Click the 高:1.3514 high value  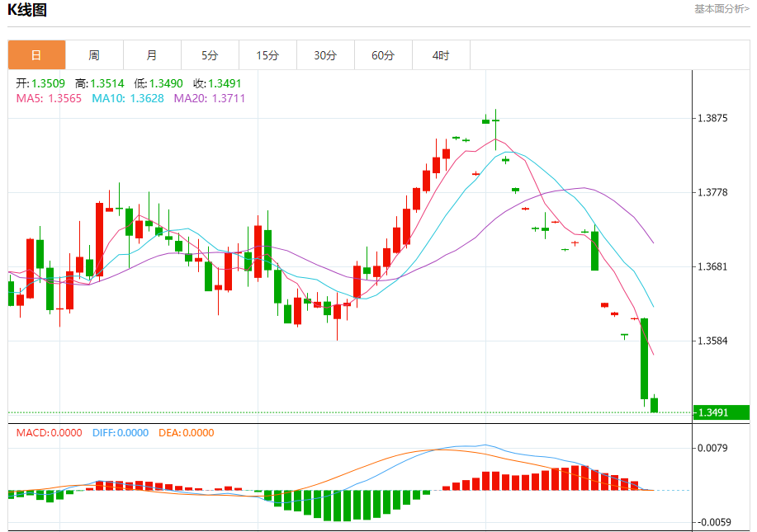(x=99, y=83)
